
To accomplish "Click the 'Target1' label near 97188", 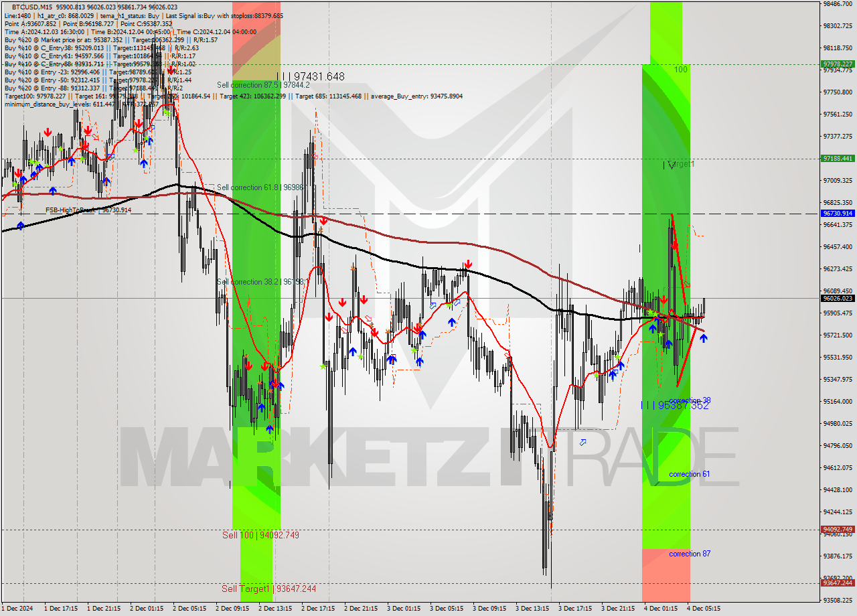I will tap(680, 164).
